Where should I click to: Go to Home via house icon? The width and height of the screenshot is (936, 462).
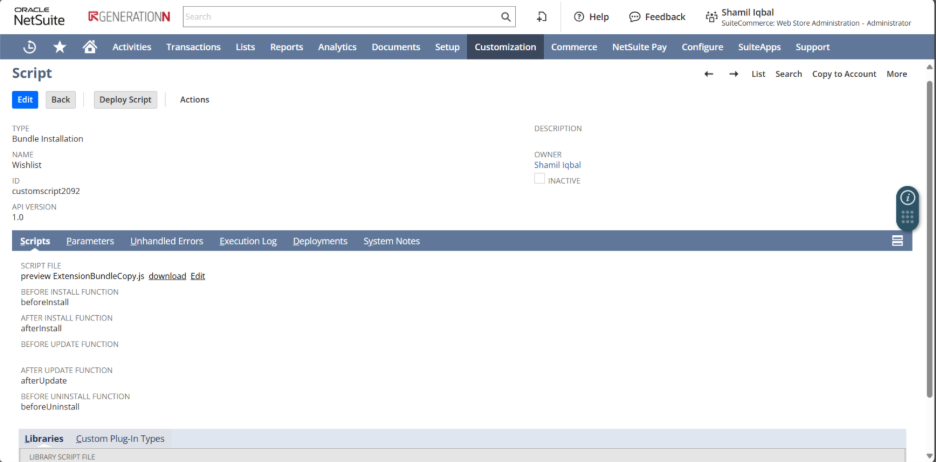89,47
